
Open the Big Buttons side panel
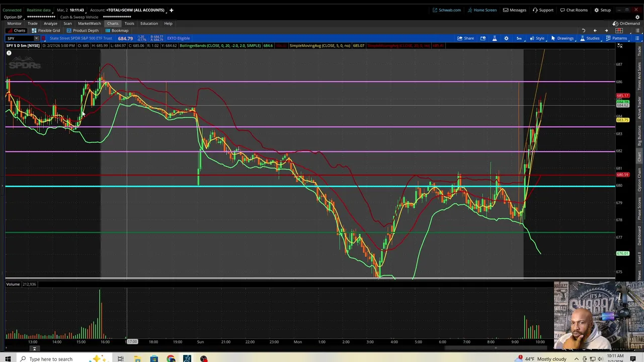tap(639, 136)
